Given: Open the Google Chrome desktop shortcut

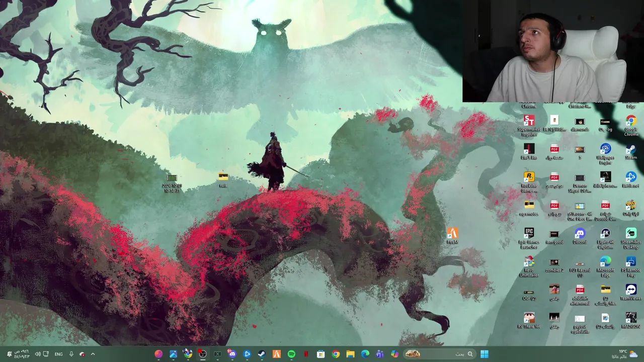Looking at the screenshot, I should (x=631, y=125).
